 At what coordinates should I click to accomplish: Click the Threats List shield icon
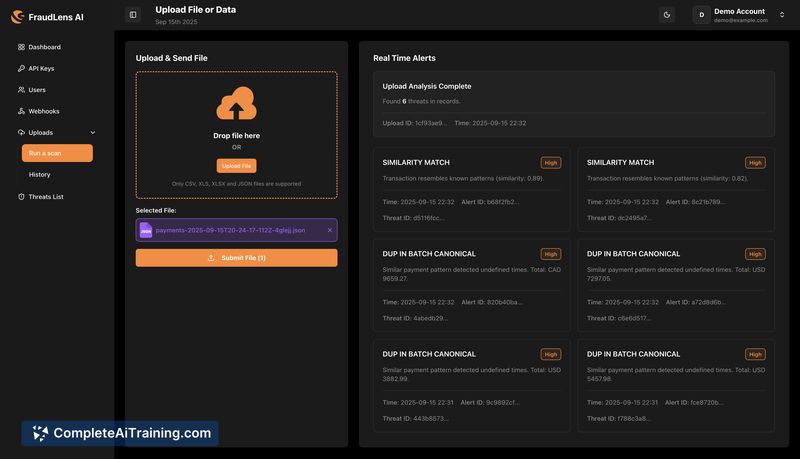[21, 196]
